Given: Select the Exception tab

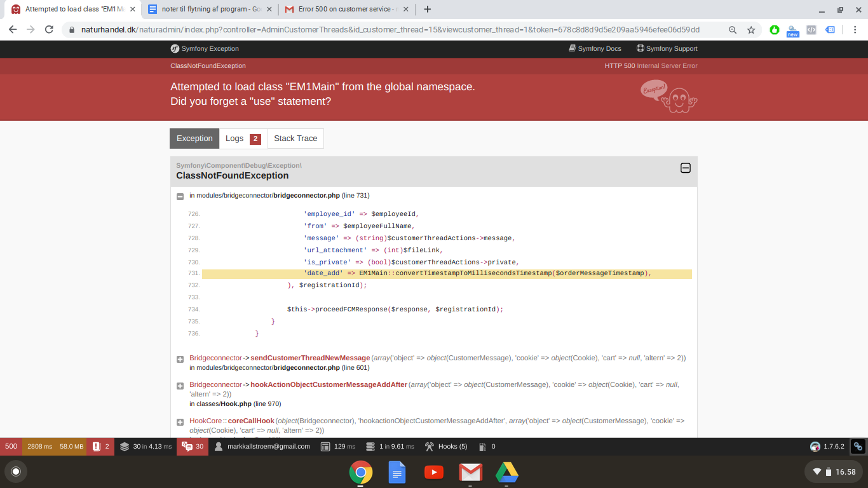Looking at the screenshot, I should pos(194,139).
